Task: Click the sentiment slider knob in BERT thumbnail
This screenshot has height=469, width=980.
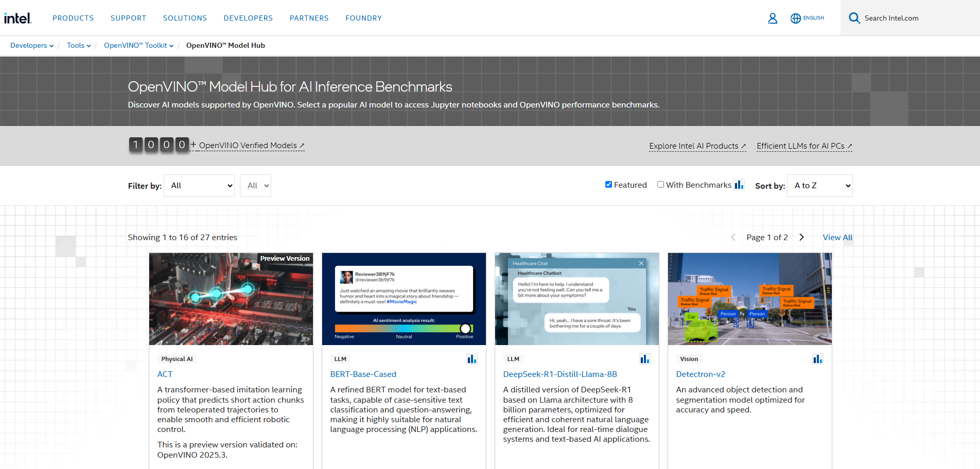Action: [465, 329]
